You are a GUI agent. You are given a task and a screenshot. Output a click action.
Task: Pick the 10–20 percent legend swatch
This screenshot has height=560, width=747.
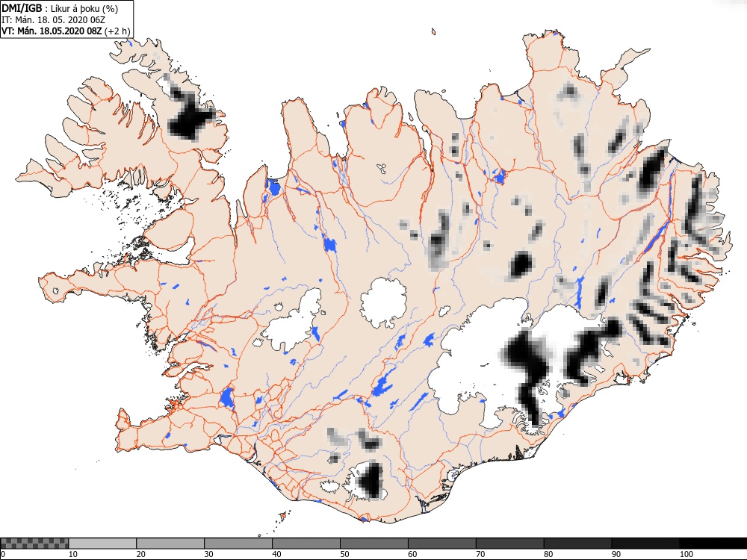point(102,544)
